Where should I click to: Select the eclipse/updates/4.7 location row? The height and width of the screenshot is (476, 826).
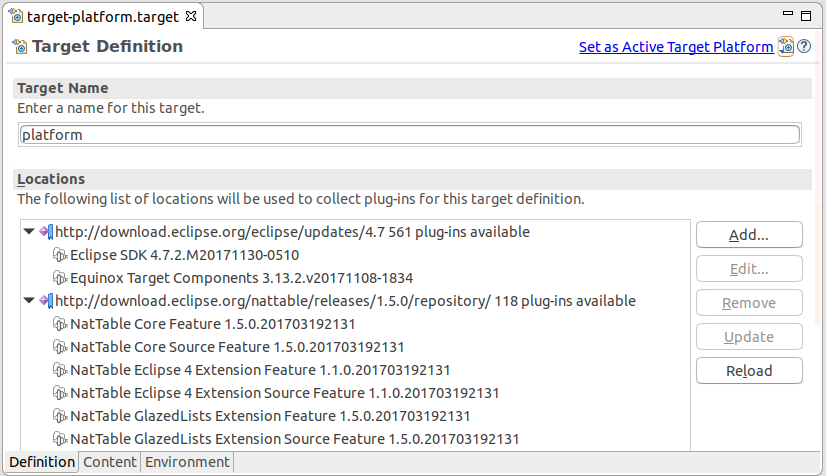click(x=292, y=232)
